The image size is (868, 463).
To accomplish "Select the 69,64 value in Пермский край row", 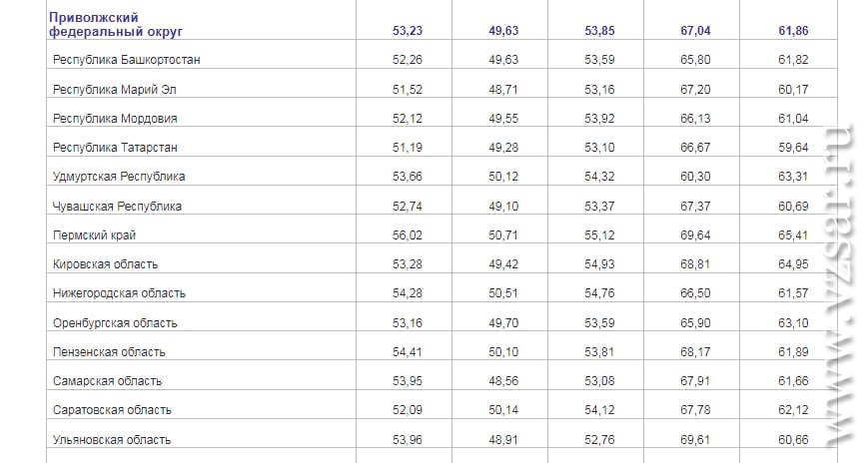I will coord(695,235).
